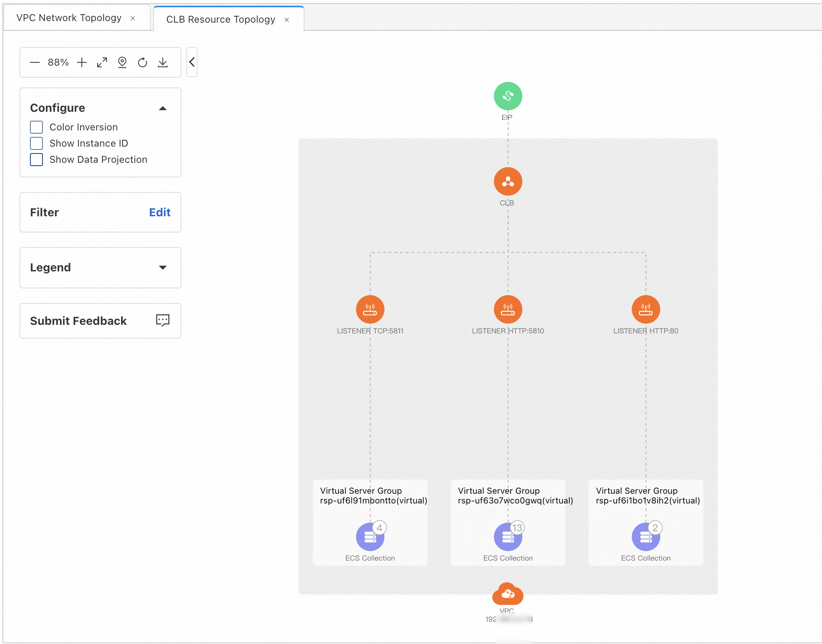Screen dimensions: 822x644
Task: Click the fullscreen expand arrows icon
Action: [x=102, y=62]
